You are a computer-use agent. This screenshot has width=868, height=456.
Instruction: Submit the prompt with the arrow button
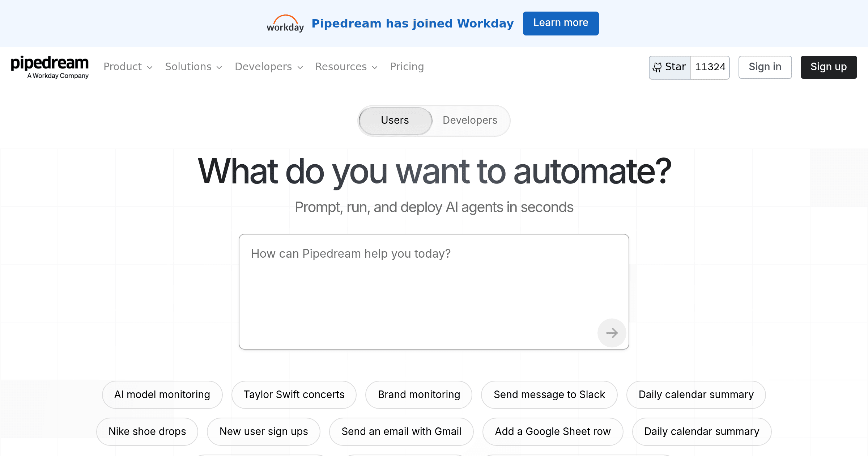tap(612, 333)
